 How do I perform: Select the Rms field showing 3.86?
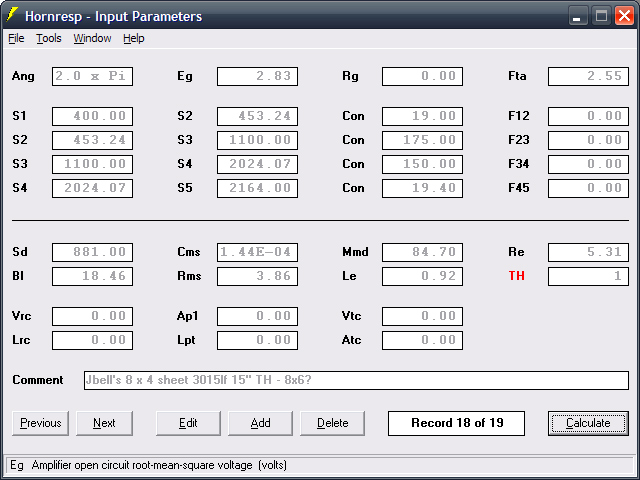pos(258,276)
